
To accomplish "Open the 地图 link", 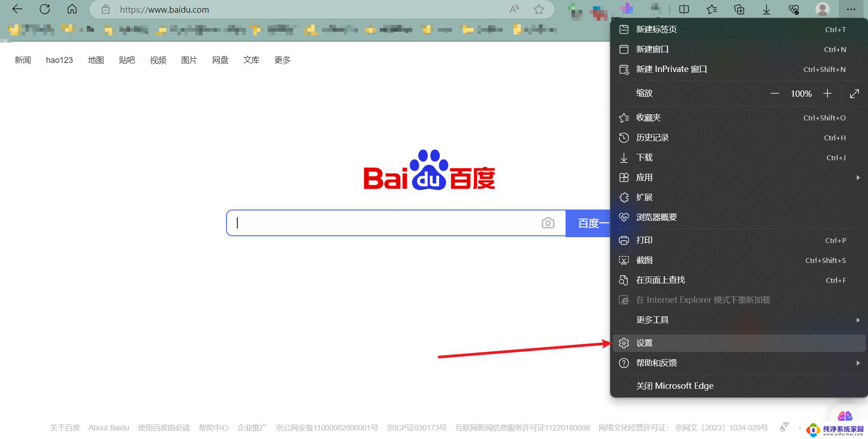I will pos(96,60).
